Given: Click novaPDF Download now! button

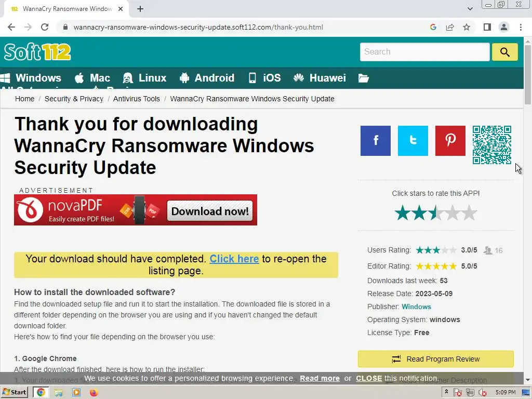Looking at the screenshot, I should point(210,211).
